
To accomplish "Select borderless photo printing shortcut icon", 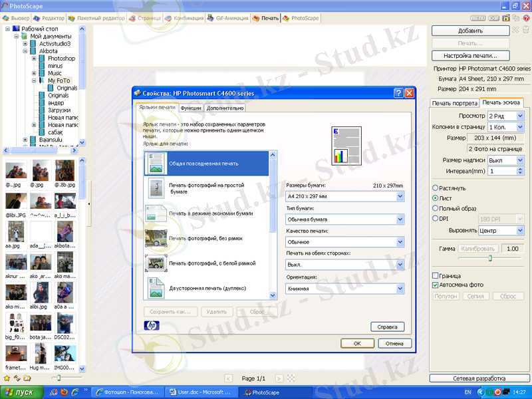I will 156,238.
